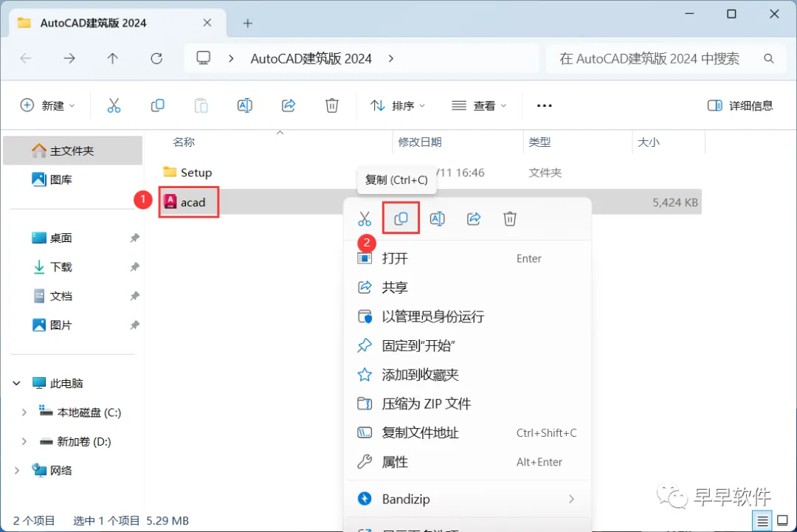
Task: Open 主文件夹 in the sidebar
Action: click(72, 151)
